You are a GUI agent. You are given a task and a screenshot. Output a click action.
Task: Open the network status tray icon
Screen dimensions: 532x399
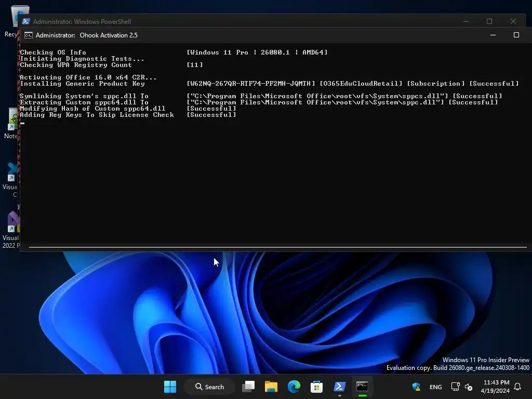[455, 387]
